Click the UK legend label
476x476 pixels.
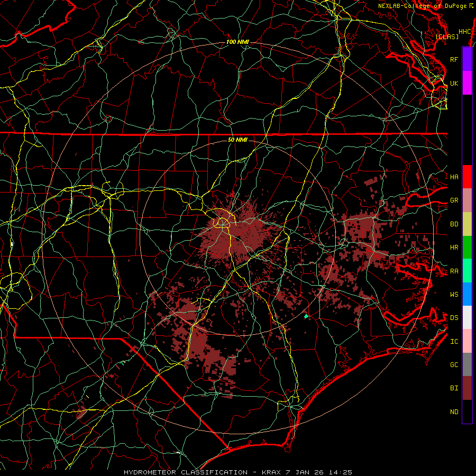[x=454, y=83]
